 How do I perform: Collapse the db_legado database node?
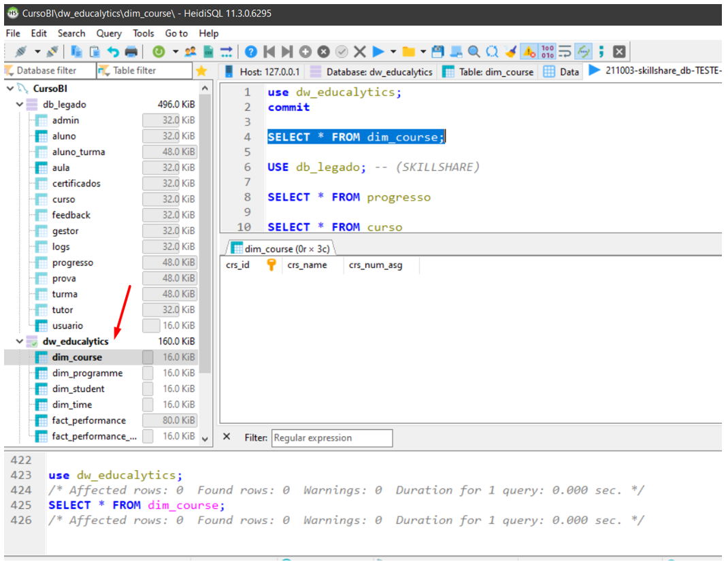[20, 105]
